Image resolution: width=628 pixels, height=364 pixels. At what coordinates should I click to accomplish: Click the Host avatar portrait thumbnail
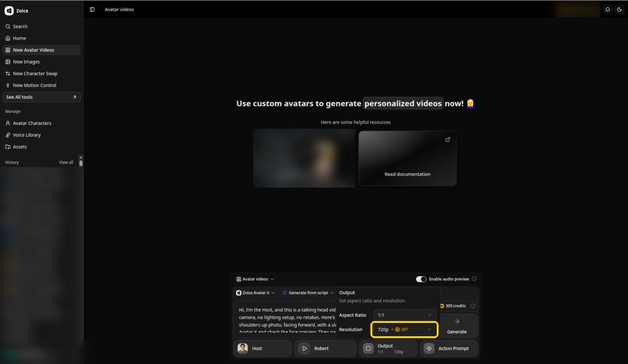point(243,348)
